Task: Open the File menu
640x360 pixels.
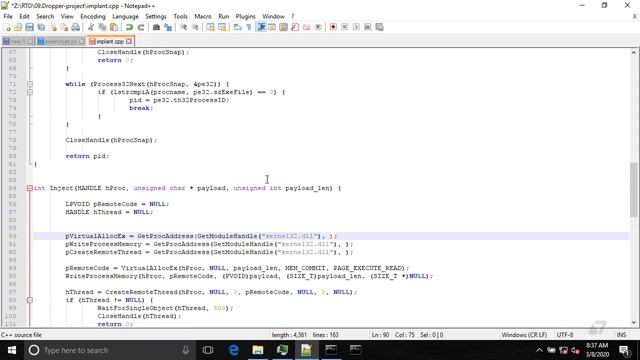Action: click(x=8, y=16)
